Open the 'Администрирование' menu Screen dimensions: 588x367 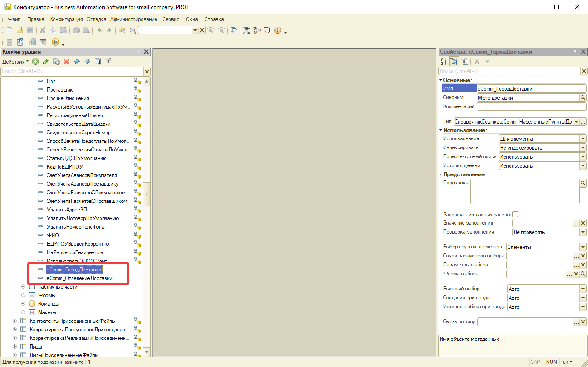(x=133, y=19)
